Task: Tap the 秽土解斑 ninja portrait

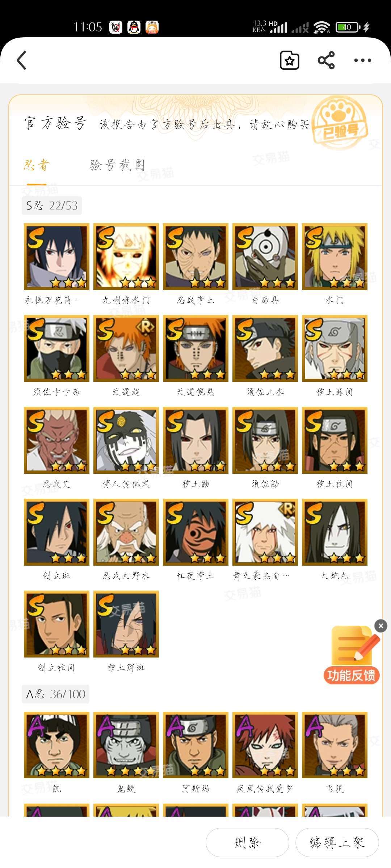Action: 126,624
